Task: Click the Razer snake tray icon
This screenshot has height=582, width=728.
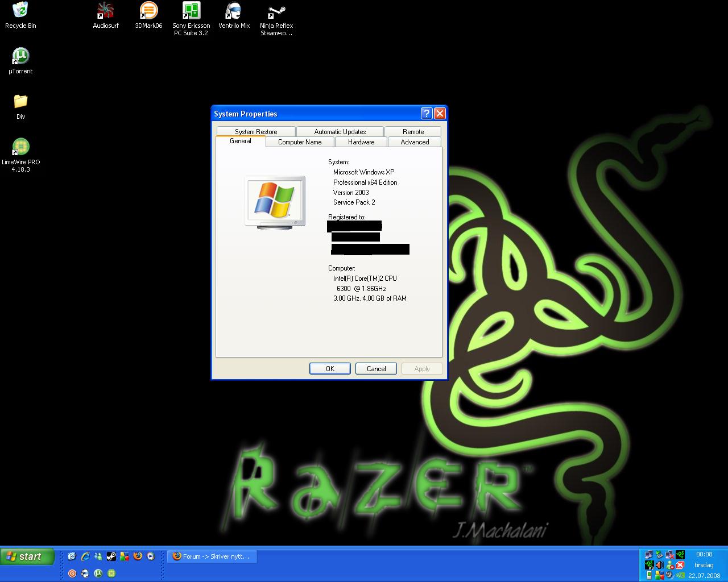Action: click(680, 555)
